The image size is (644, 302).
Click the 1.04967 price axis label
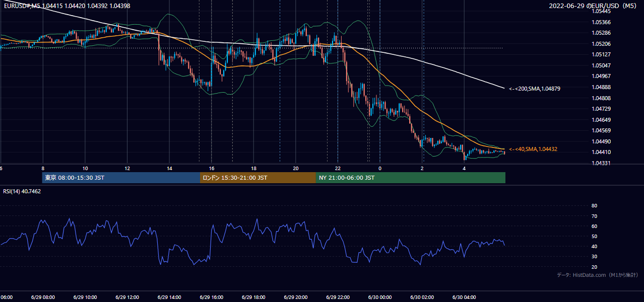pyautogui.click(x=601, y=76)
